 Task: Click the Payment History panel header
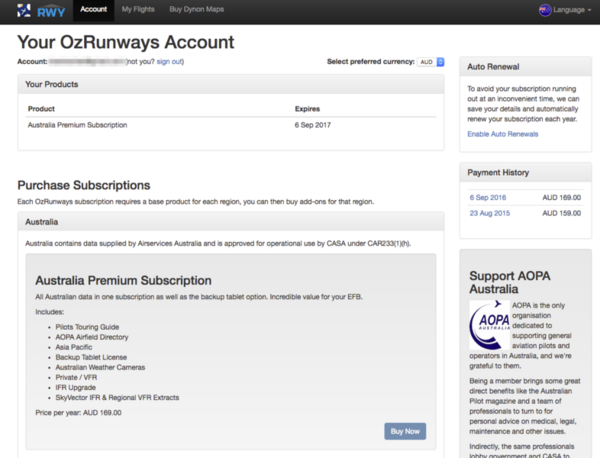coord(521,173)
